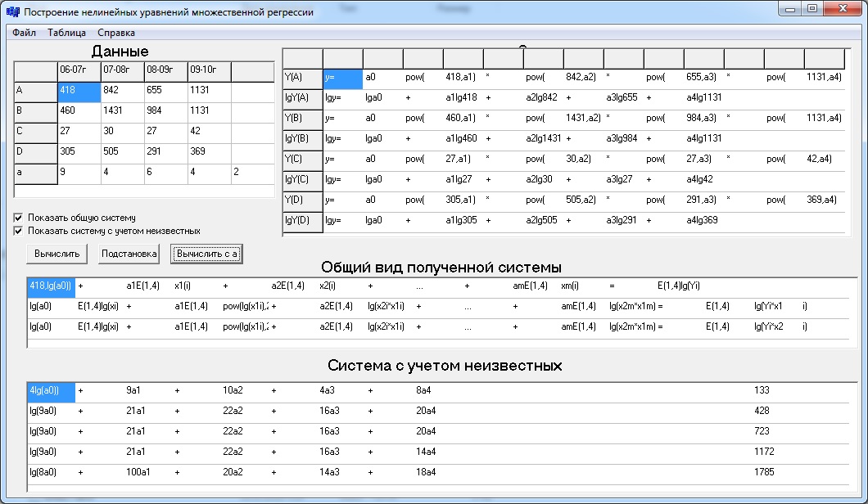Click the Подстановка button
The height and width of the screenshot is (504, 868).
[x=129, y=254]
